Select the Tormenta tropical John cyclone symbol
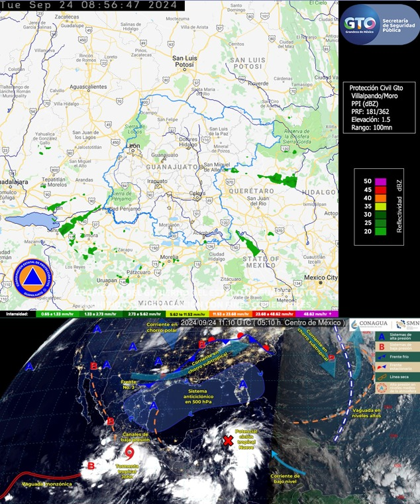The width and height of the screenshot is (420, 504). [x=129, y=452]
